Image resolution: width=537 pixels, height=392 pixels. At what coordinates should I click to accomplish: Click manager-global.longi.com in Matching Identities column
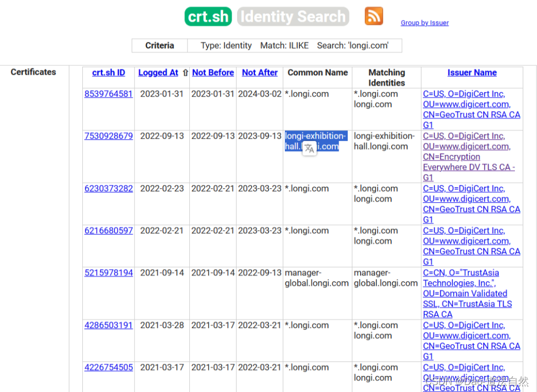[385, 278]
